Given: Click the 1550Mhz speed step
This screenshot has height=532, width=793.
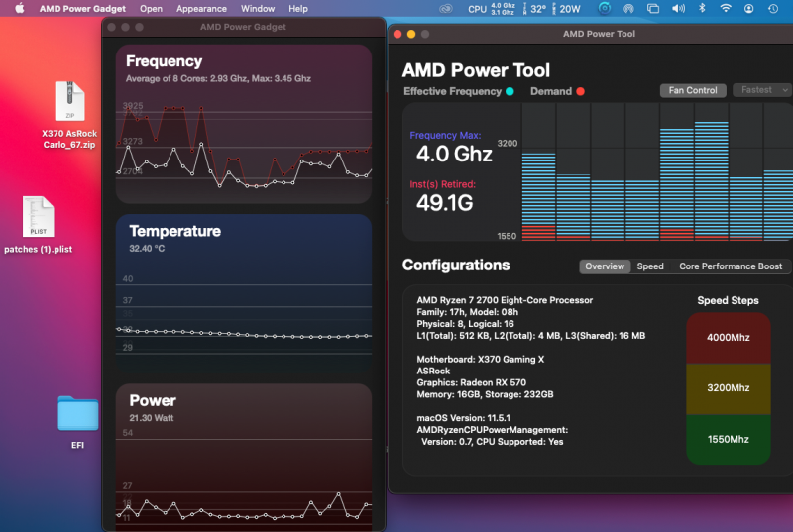Looking at the screenshot, I should pyautogui.click(x=728, y=439).
